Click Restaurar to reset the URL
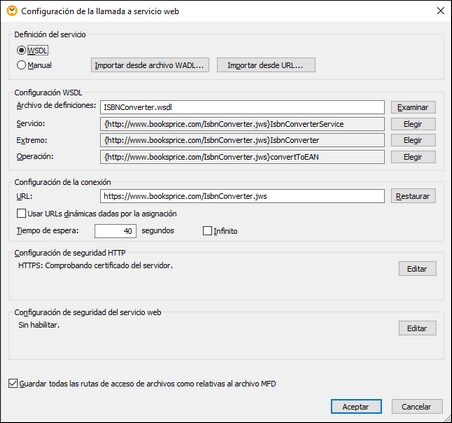Image resolution: width=452 pixels, height=423 pixels. tap(413, 196)
